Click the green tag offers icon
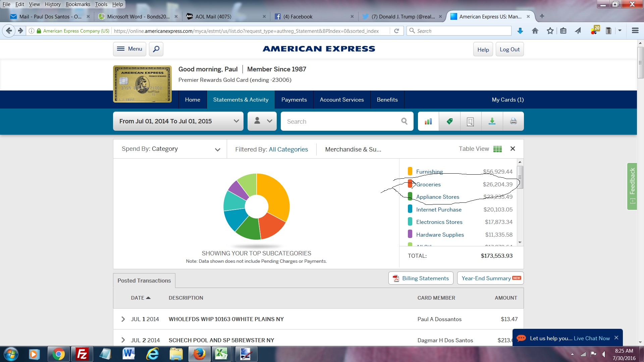The width and height of the screenshot is (644, 362). click(449, 121)
